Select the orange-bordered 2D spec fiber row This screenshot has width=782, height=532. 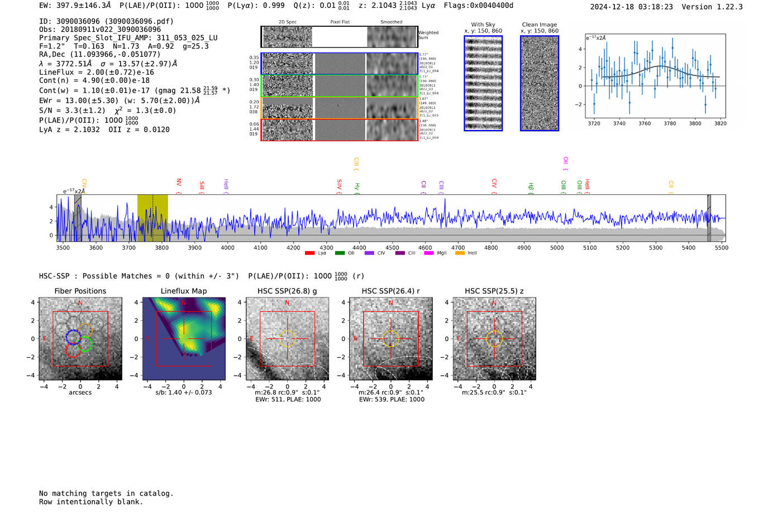click(x=340, y=108)
